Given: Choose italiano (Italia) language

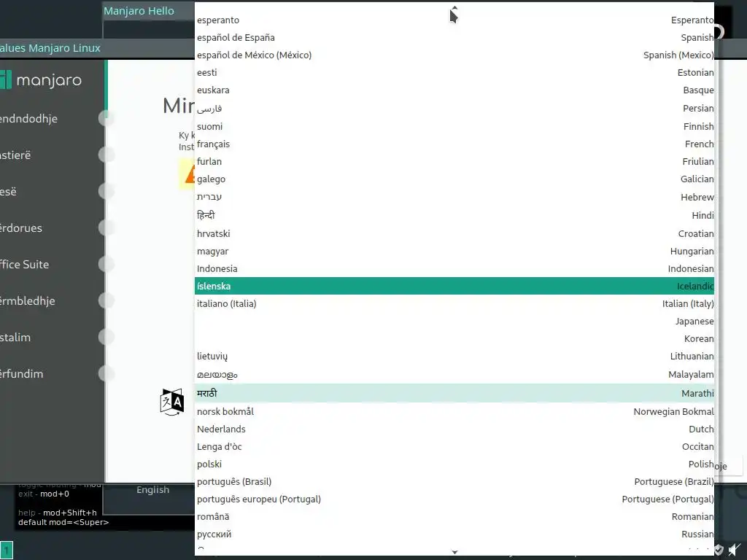Looking at the screenshot, I should (454, 304).
